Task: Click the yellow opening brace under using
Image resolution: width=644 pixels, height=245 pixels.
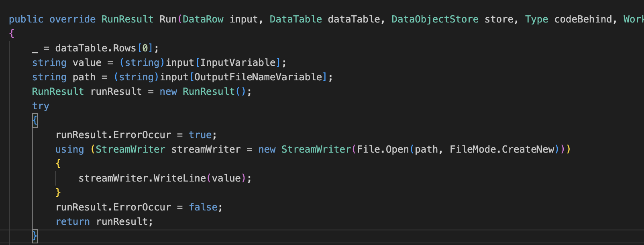Action: 58,163
